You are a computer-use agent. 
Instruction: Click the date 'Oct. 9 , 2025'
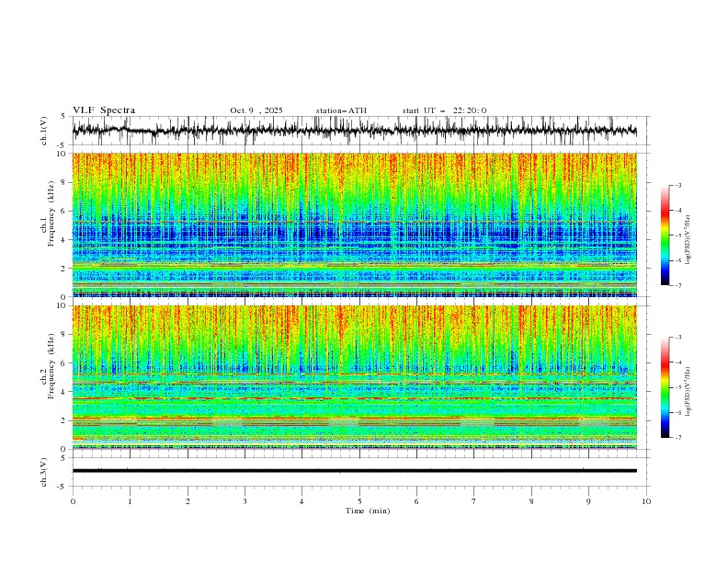tap(256, 110)
